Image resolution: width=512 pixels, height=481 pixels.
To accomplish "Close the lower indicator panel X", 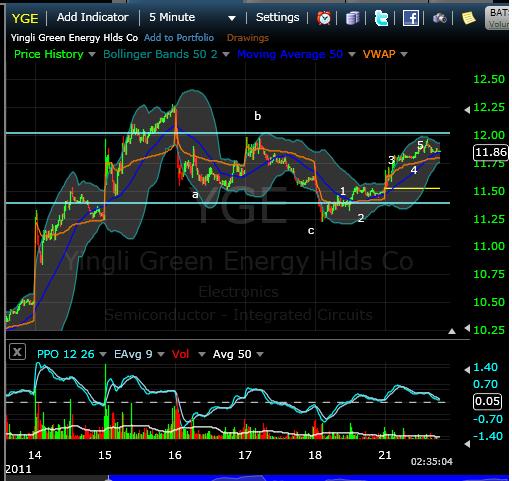I will pos(17,351).
